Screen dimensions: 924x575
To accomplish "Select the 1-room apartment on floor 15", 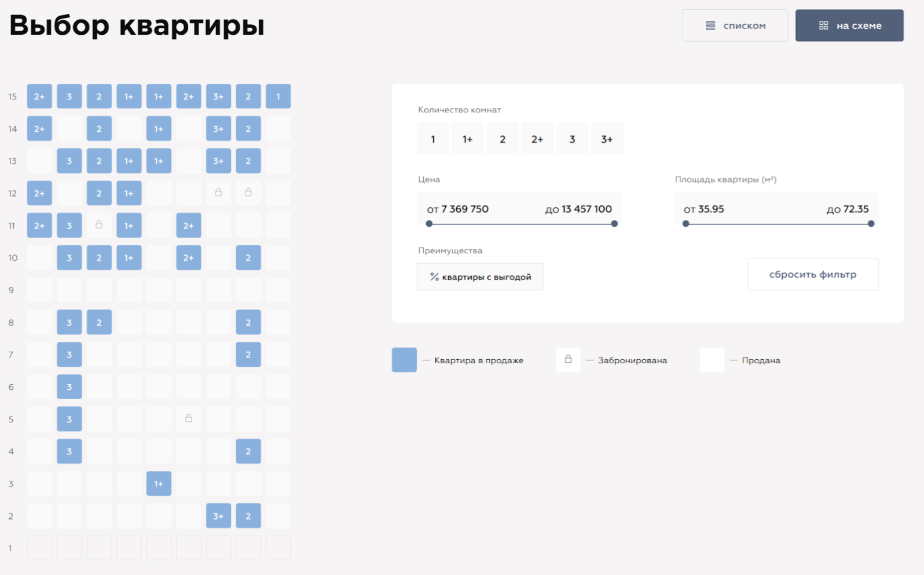I will pos(278,97).
